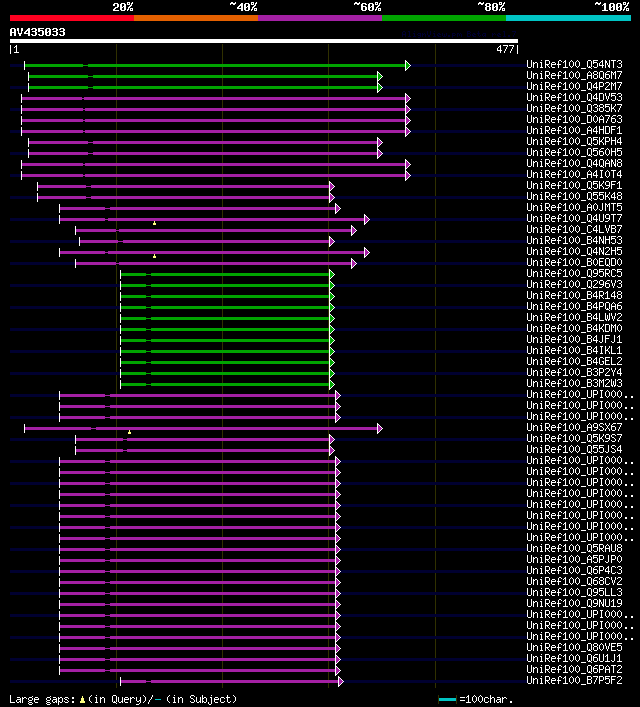Select the UniRef100_Q68CV2 label

pyautogui.click(x=574, y=581)
